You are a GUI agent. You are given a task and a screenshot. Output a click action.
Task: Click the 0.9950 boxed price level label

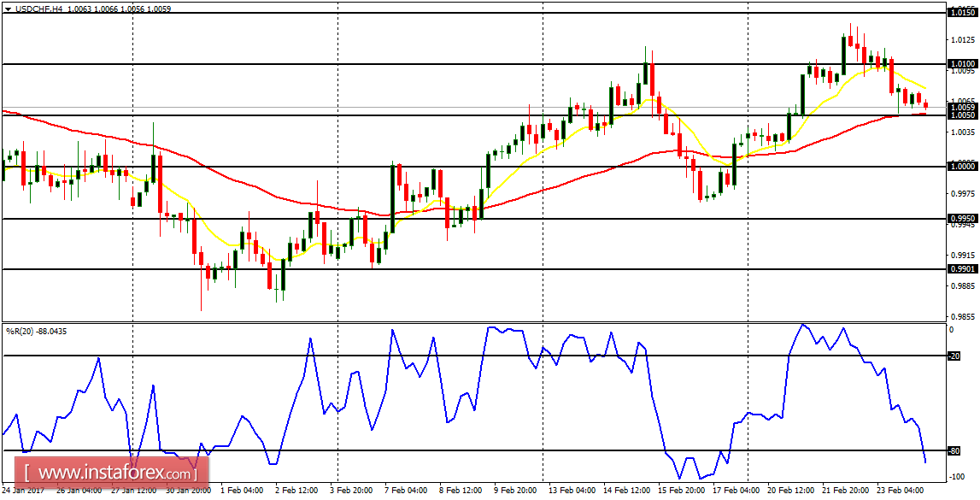click(963, 218)
